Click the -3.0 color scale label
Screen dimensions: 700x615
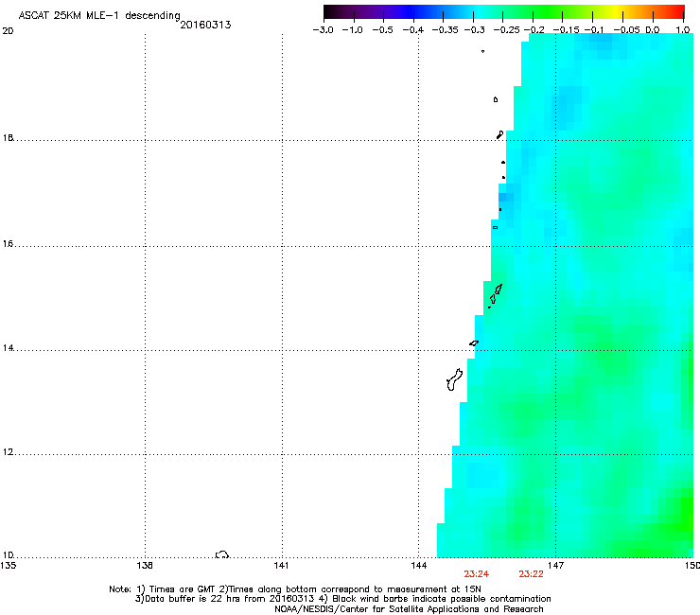pyautogui.click(x=324, y=30)
